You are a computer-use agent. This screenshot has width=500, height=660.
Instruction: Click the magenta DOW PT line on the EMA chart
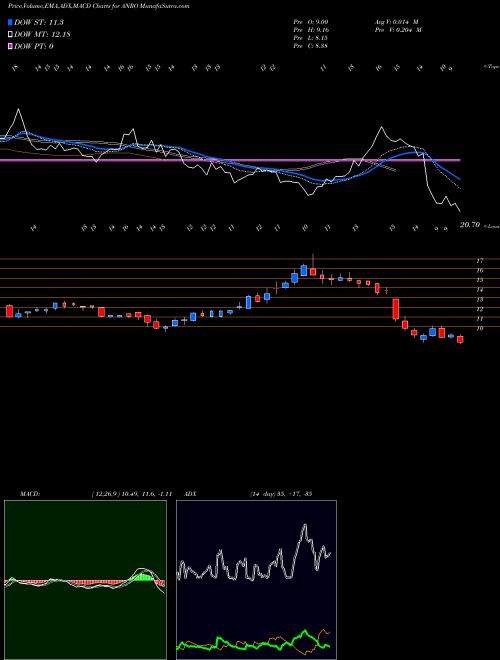(230, 160)
